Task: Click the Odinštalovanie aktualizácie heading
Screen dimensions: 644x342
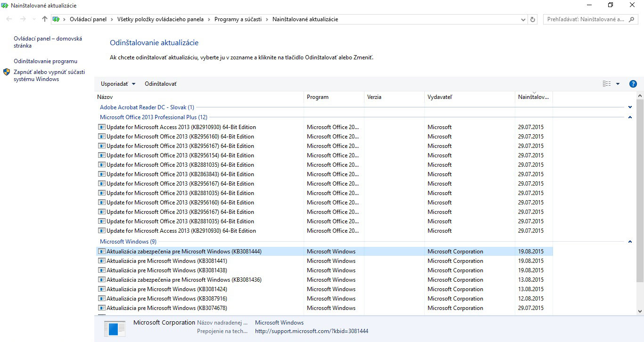Action: pos(154,43)
